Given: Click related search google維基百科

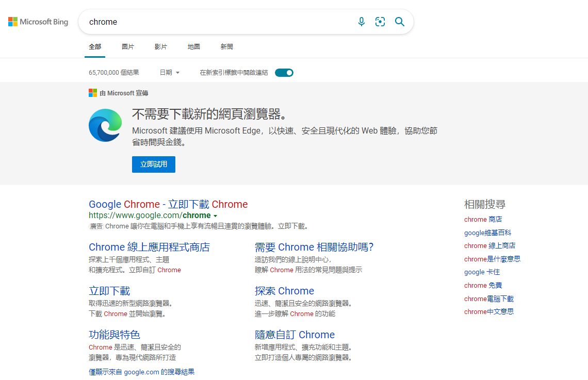Looking at the screenshot, I should [x=487, y=233].
